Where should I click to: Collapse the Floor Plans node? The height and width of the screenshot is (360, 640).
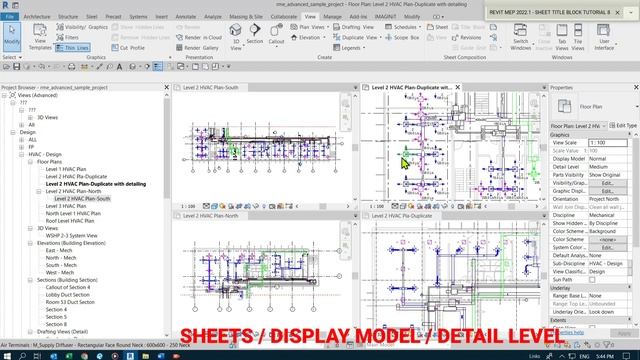[x=30, y=162]
